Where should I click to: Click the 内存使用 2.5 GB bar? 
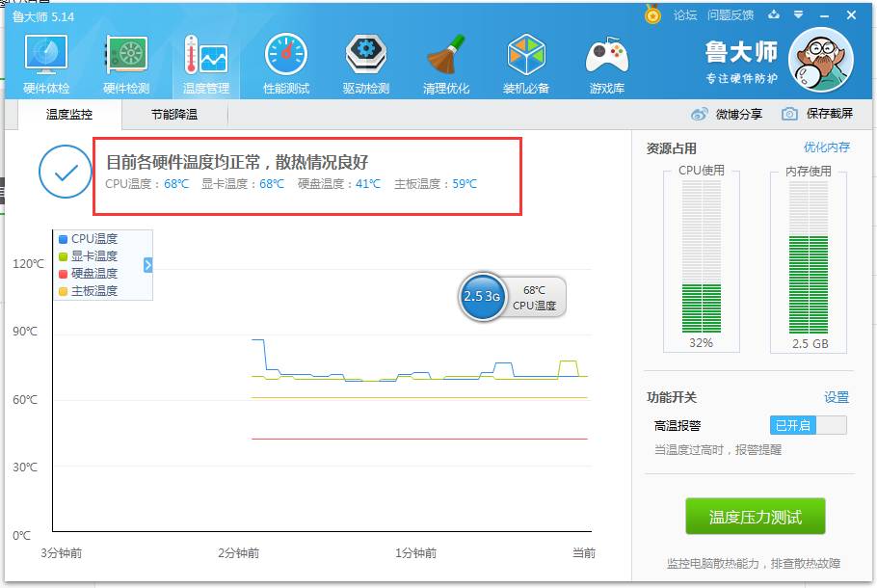(x=809, y=256)
